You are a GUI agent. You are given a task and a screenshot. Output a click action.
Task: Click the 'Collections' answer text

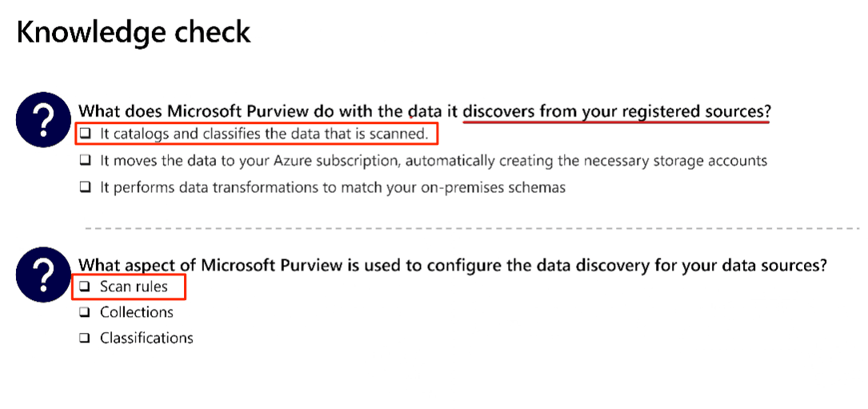click(x=137, y=313)
